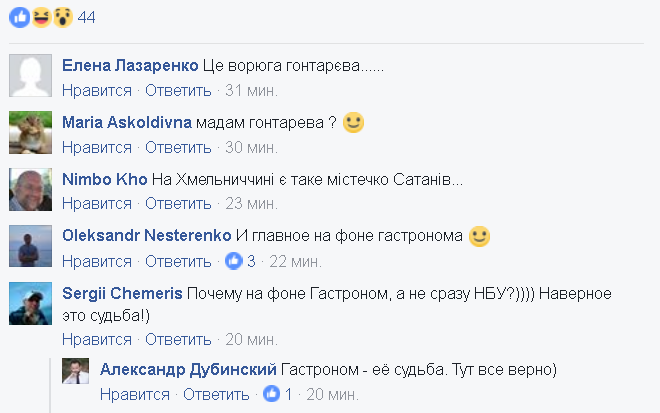
Task: Open Елена Лазаренко's profile name link
Action: [x=129, y=66]
